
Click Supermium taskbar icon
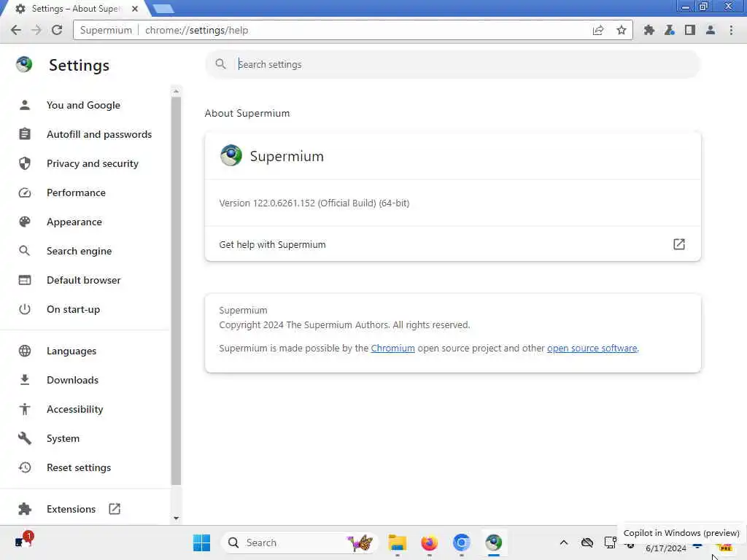pyautogui.click(x=494, y=542)
